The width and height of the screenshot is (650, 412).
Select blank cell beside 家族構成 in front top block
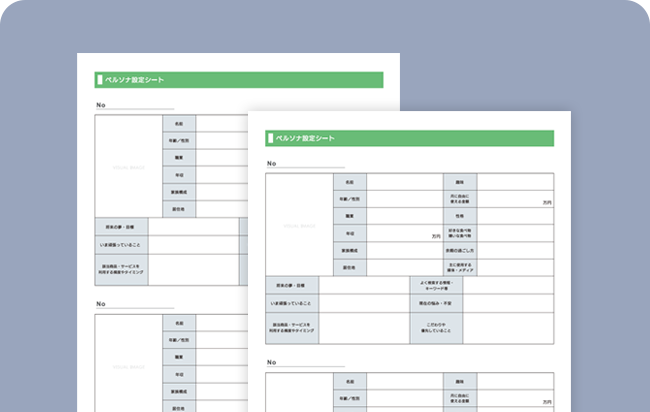[405, 250]
